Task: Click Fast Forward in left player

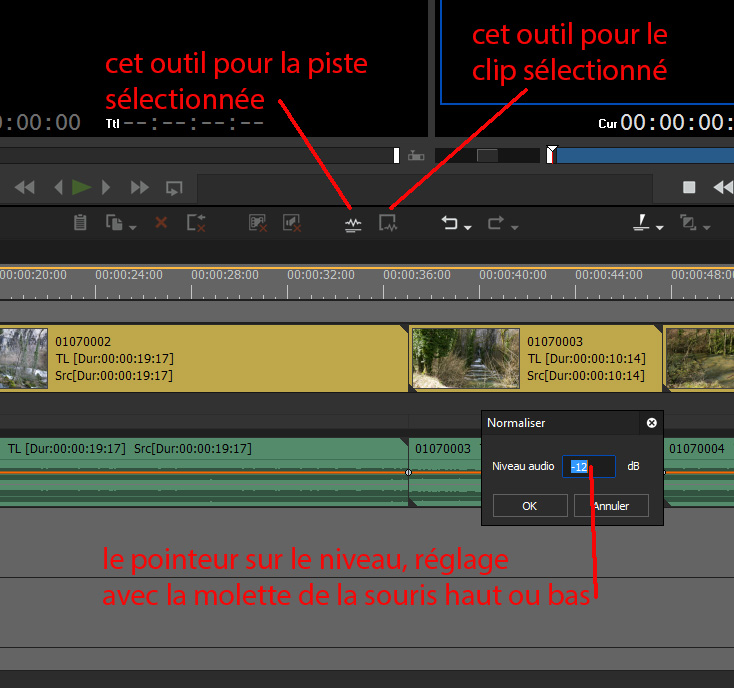Action: click(x=139, y=188)
